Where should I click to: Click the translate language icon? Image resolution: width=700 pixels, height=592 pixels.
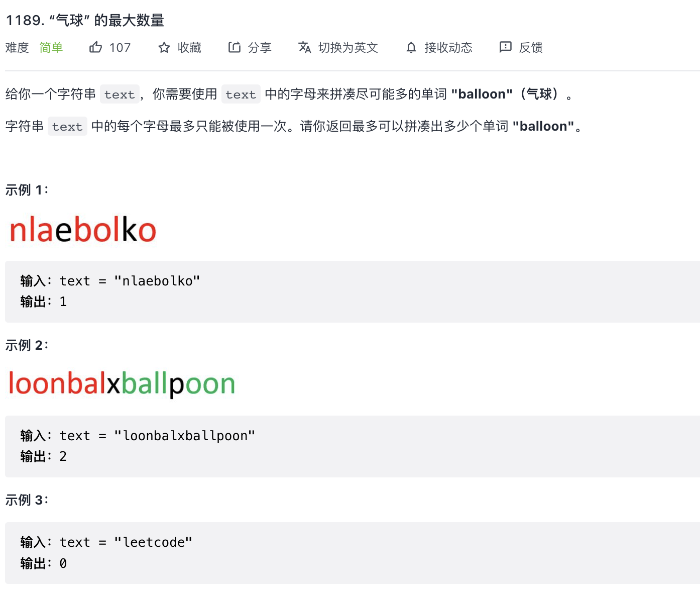(x=305, y=47)
